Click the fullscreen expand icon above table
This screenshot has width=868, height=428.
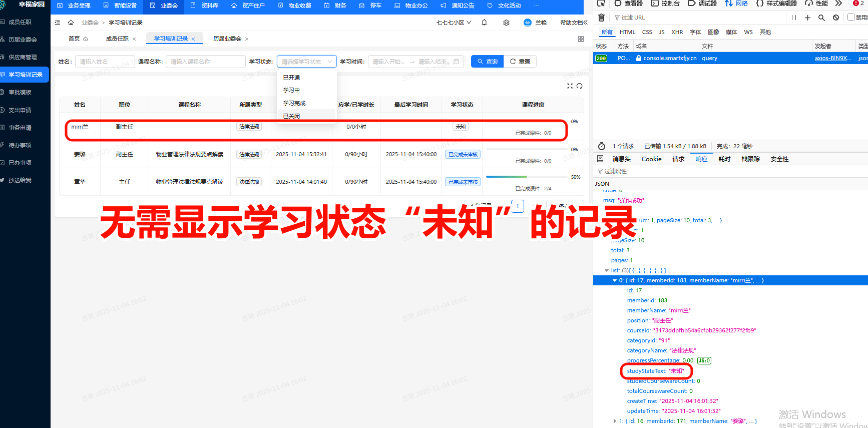(x=570, y=86)
